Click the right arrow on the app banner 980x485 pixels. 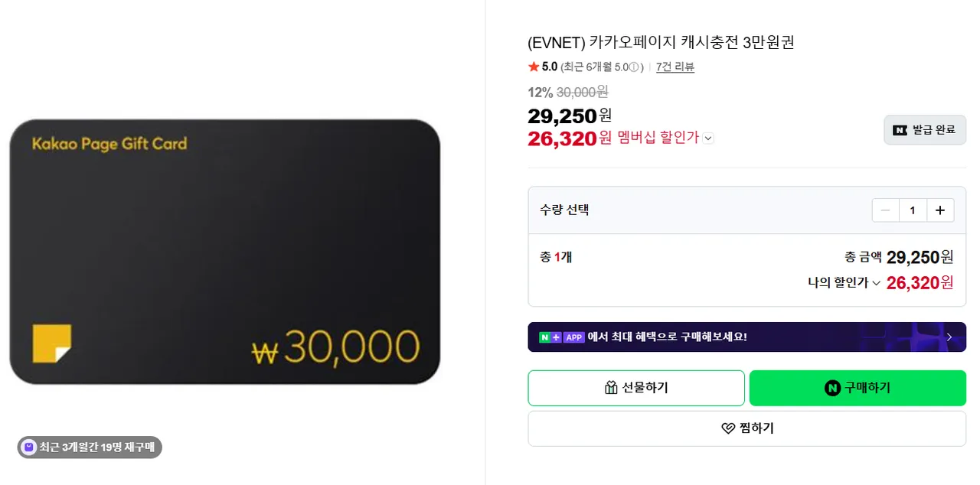coord(949,337)
